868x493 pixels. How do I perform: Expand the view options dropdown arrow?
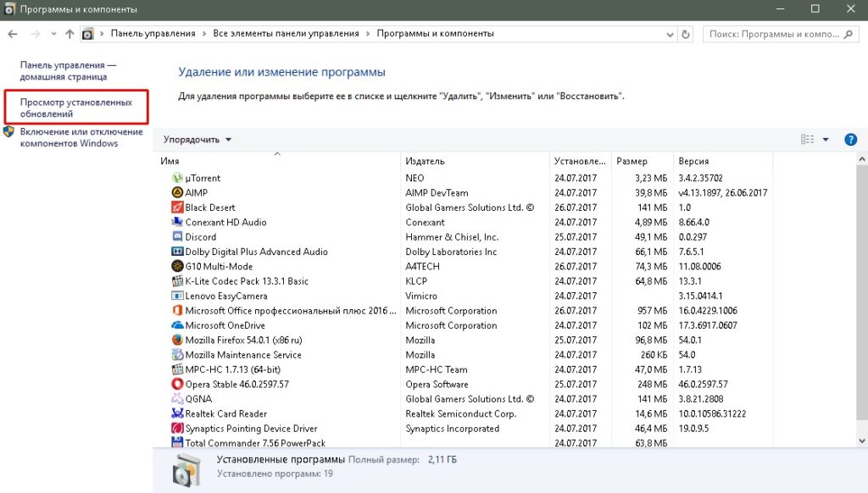coord(826,140)
